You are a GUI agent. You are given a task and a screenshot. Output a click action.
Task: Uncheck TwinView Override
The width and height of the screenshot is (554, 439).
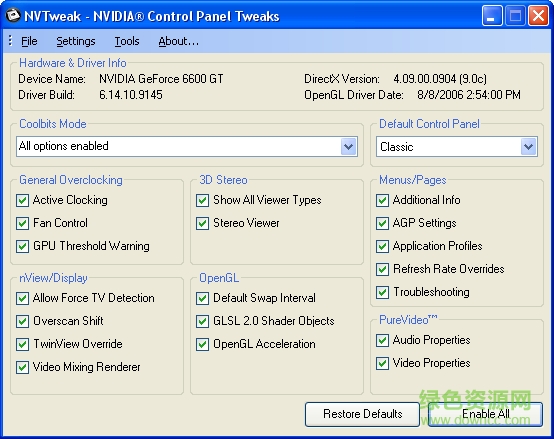pos(23,344)
